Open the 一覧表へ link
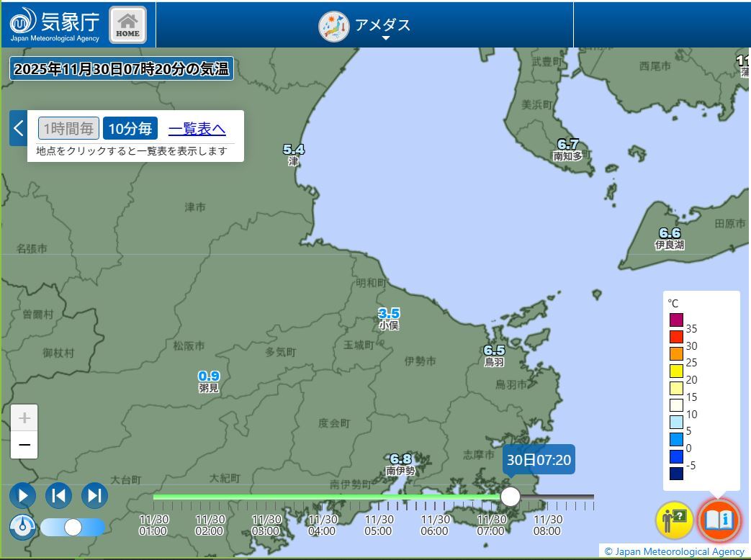The width and height of the screenshot is (751, 560). [x=197, y=129]
